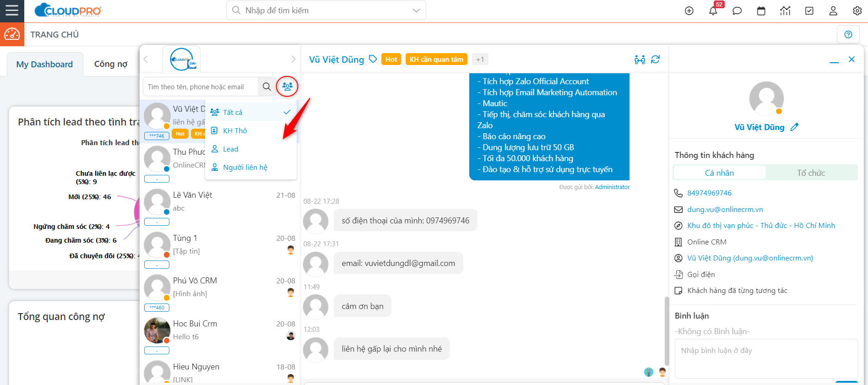Screen dimensions: 868x385
Task: Open phone number 84974969746 link
Action: [x=709, y=193]
